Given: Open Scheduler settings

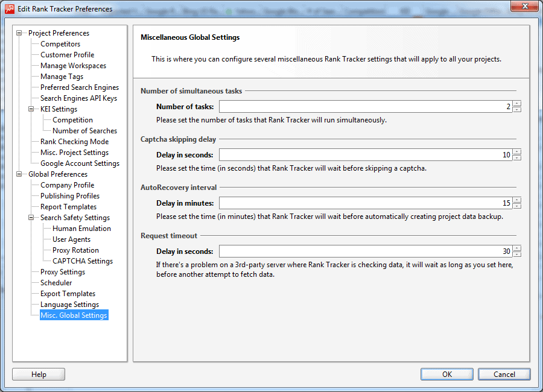Looking at the screenshot, I should [56, 283].
